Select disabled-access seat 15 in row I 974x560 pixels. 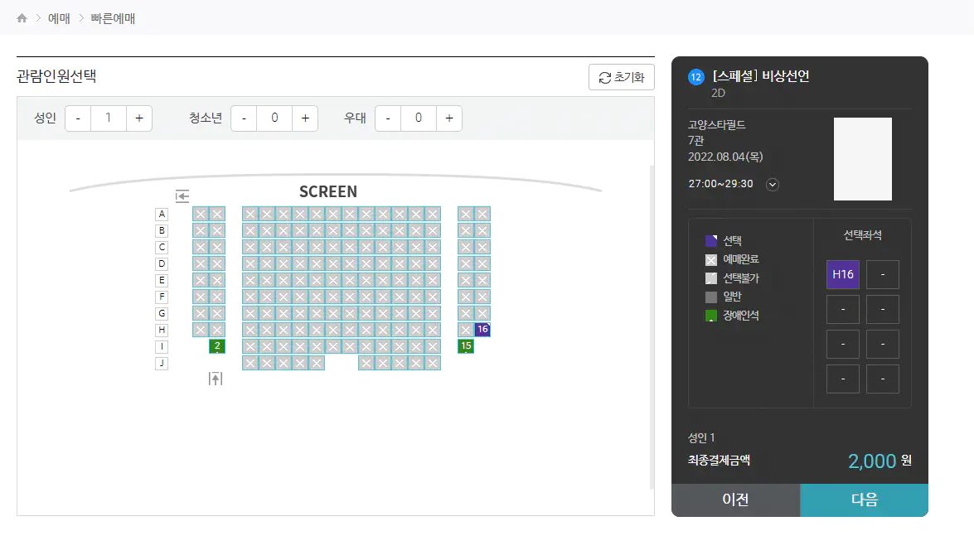point(466,346)
